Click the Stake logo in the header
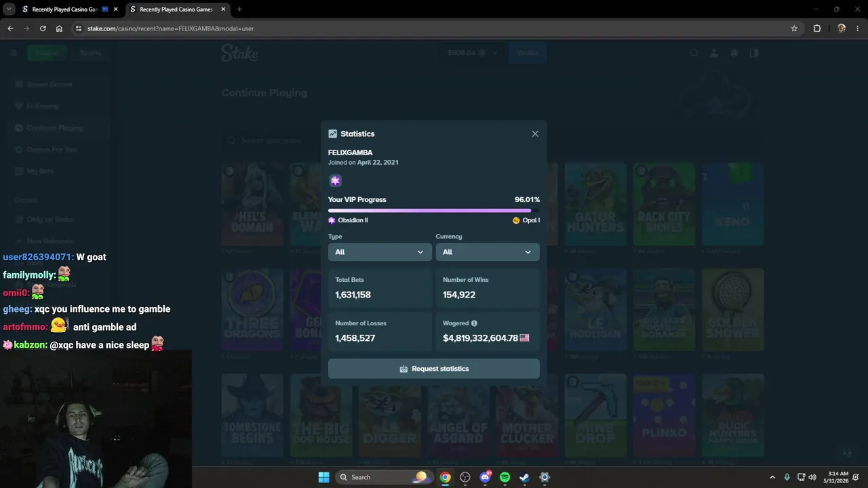868x488 pixels. (239, 53)
